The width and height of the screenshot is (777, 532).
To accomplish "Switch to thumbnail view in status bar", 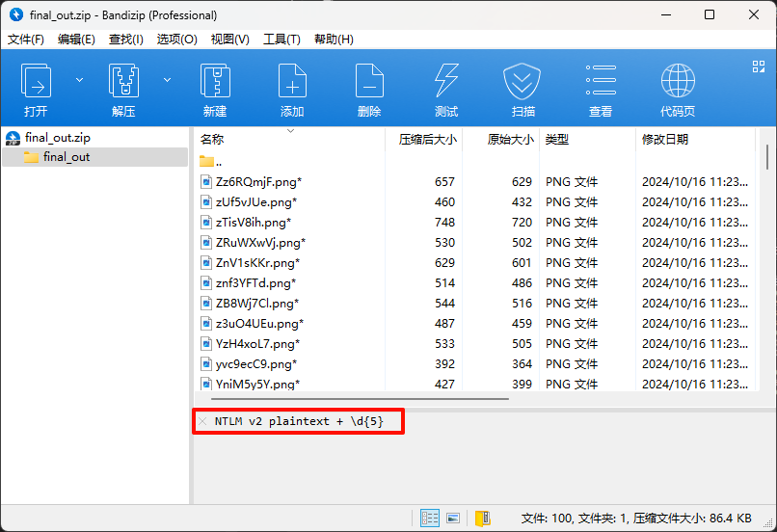I will pyautogui.click(x=453, y=518).
